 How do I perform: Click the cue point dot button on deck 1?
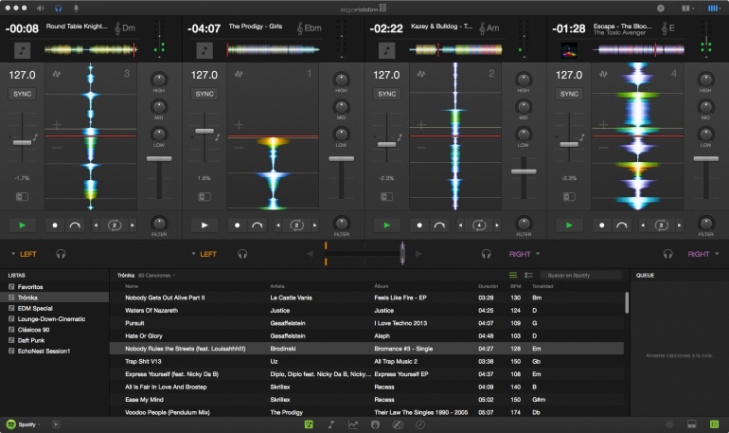tap(237, 225)
